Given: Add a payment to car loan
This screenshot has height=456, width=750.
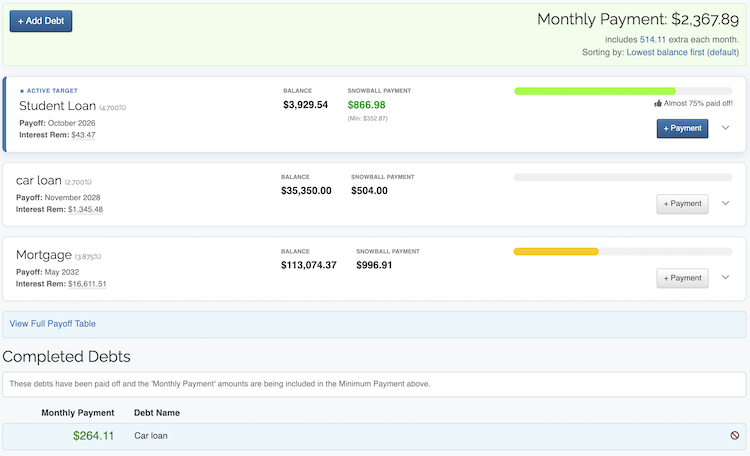Looking at the screenshot, I should point(682,204).
